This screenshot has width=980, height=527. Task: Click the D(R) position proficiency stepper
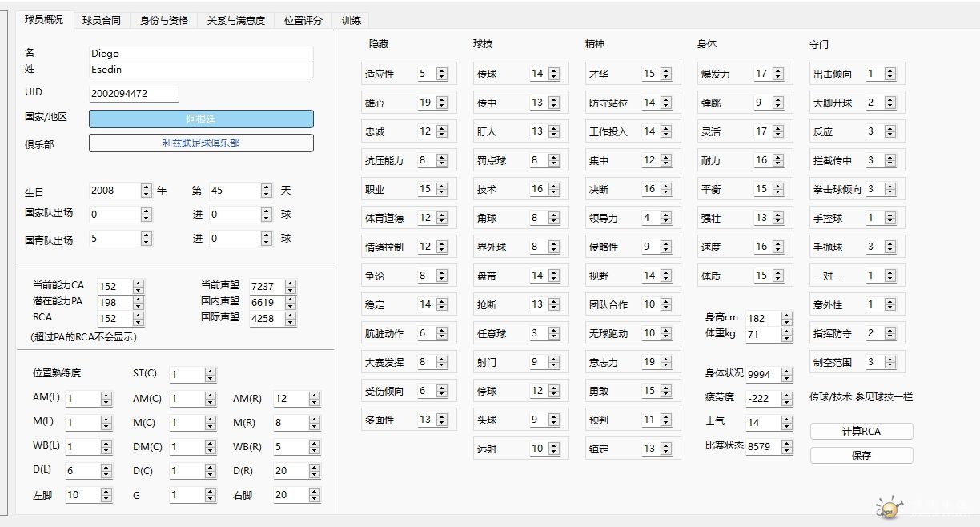314,471
